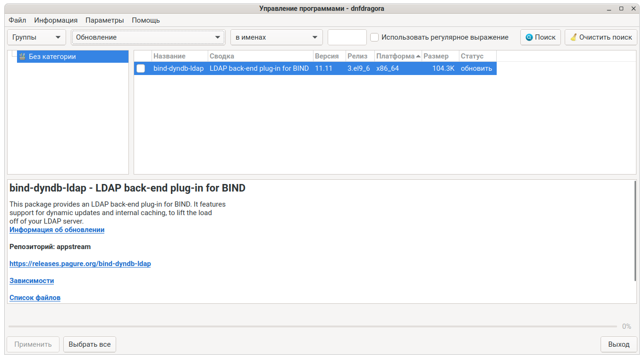Open the Параметры menu
644x359 pixels.
tap(104, 20)
